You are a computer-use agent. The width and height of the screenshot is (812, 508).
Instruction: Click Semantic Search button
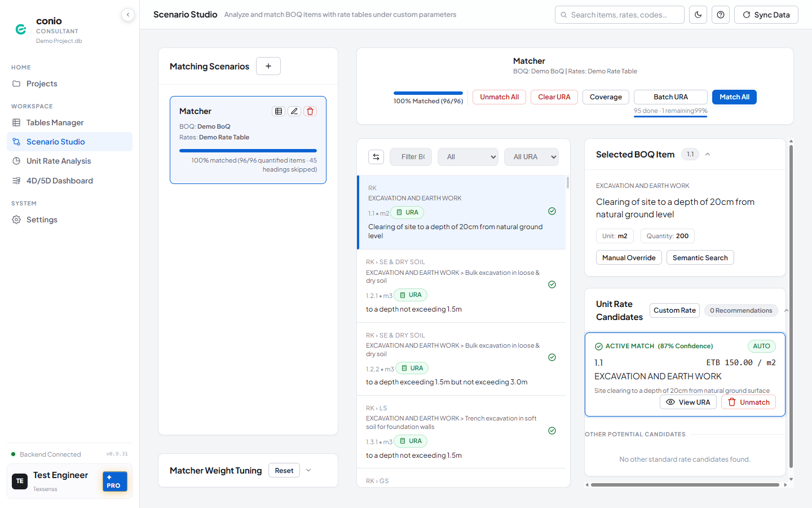click(x=700, y=257)
